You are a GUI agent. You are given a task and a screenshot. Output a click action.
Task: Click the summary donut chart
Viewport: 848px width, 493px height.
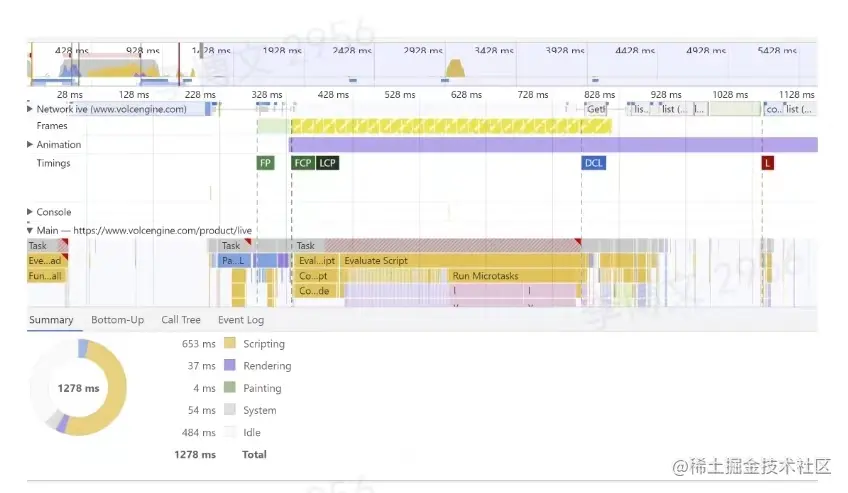coord(78,388)
